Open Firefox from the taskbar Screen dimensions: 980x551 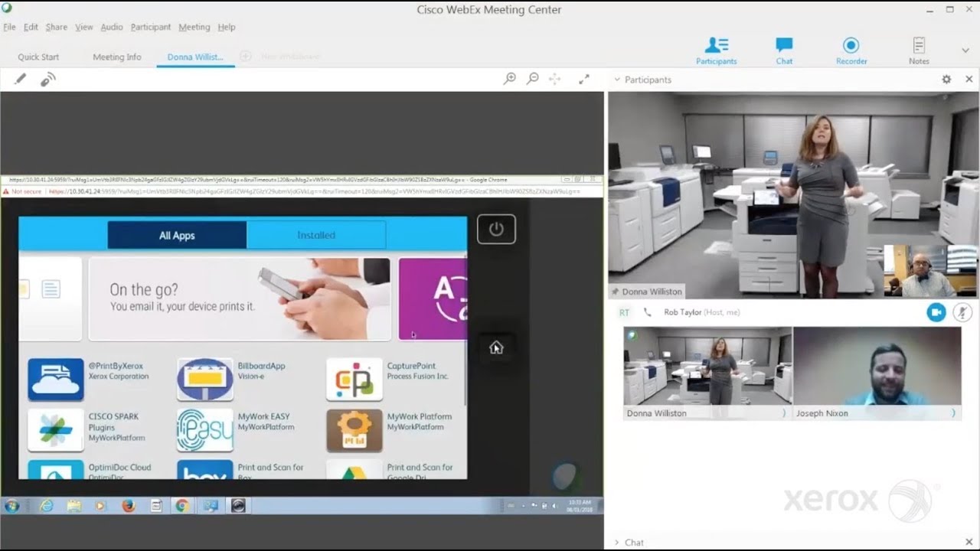click(x=128, y=506)
